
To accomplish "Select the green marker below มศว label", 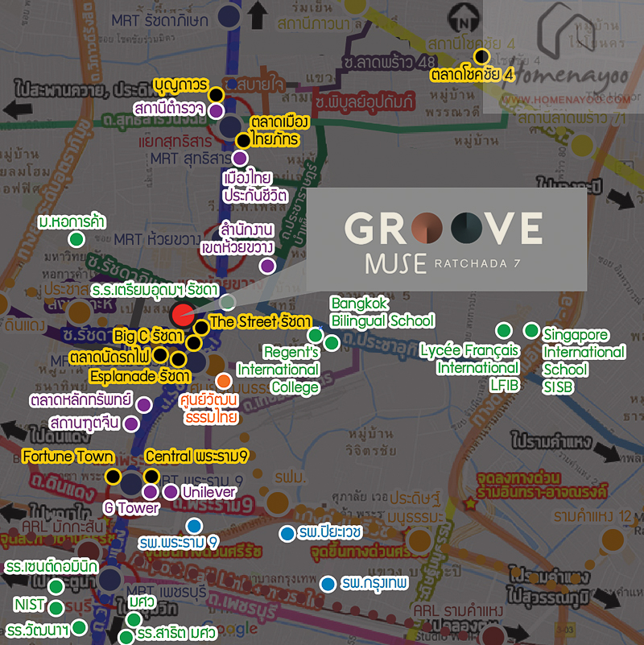I will [x=134, y=619].
